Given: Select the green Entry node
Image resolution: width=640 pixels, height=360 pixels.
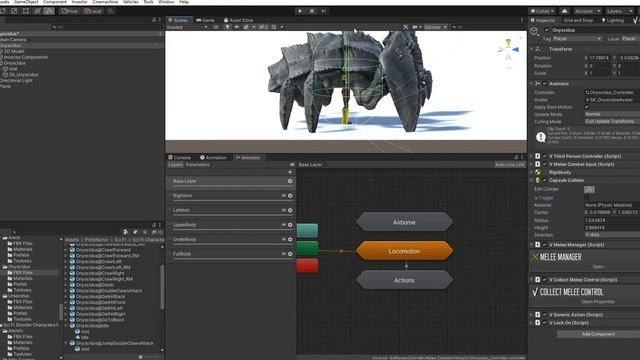Looking at the screenshot, I should (307, 248).
